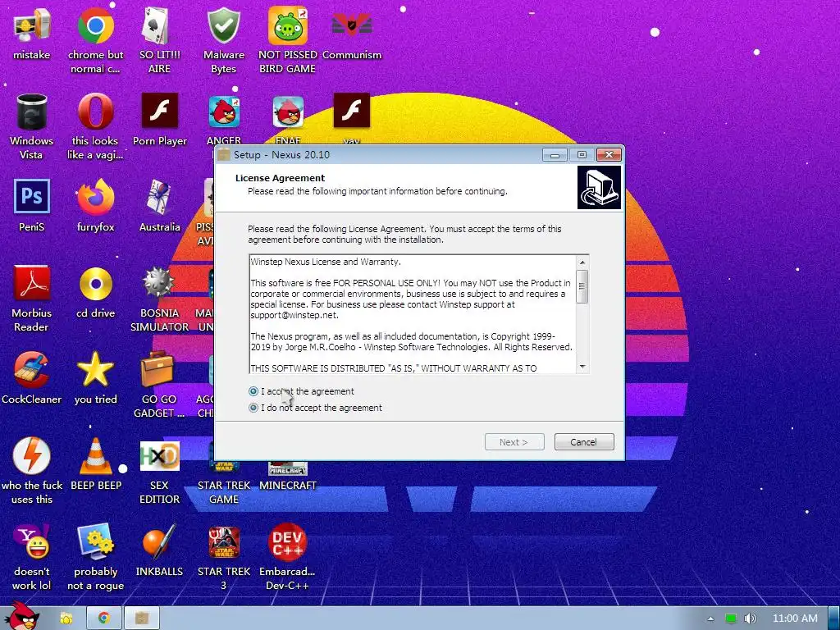
Task: Click the Show desktop strip
Action: pos(834,619)
